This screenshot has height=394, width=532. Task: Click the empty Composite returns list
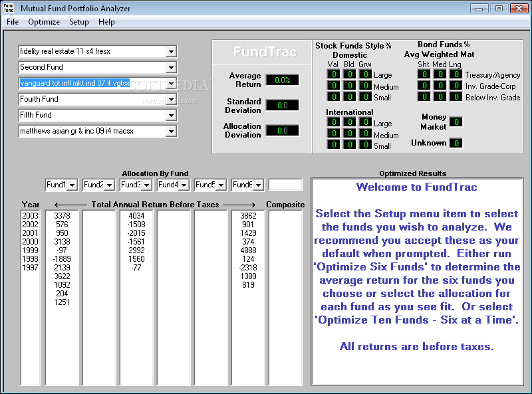pyautogui.click(x=285, y=298)
